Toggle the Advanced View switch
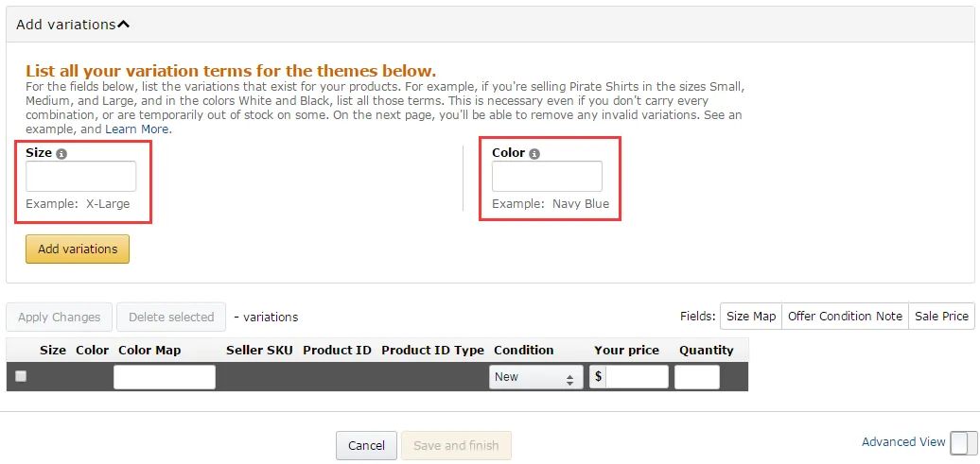This screenshot has width=980, height=464. click(x=963, y=443)
